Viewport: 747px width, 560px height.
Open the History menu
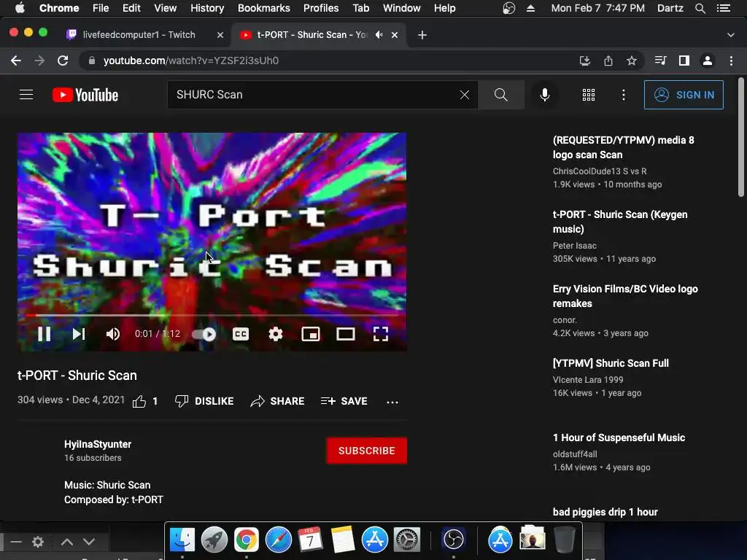click(207, 8)
